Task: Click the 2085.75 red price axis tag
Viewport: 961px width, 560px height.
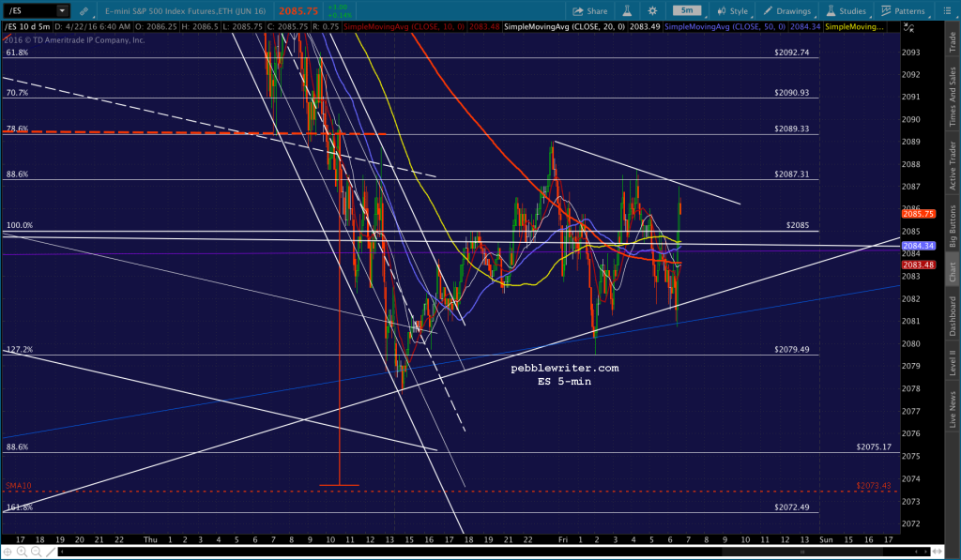Action: tap(918, 214)
